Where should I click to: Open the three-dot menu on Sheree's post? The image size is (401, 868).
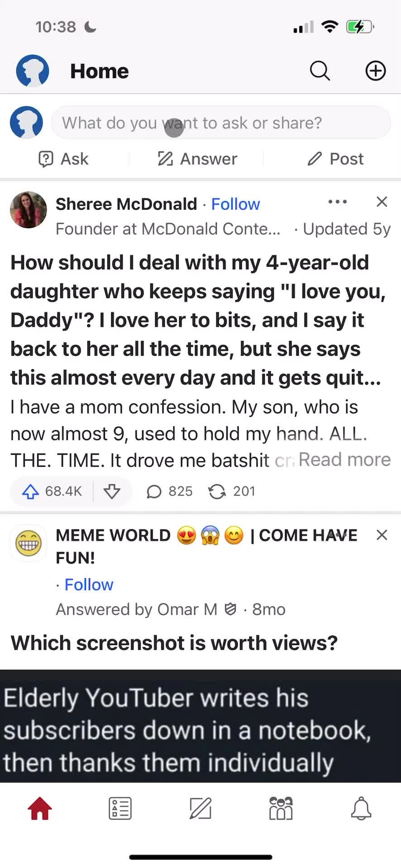click(x=337, y=202)
